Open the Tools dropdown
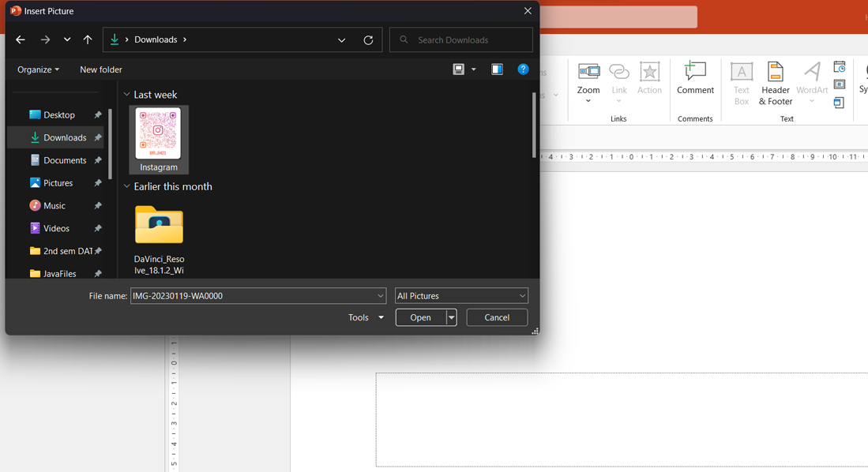Screen dimensions: 868x472 (x=366, y=317)
